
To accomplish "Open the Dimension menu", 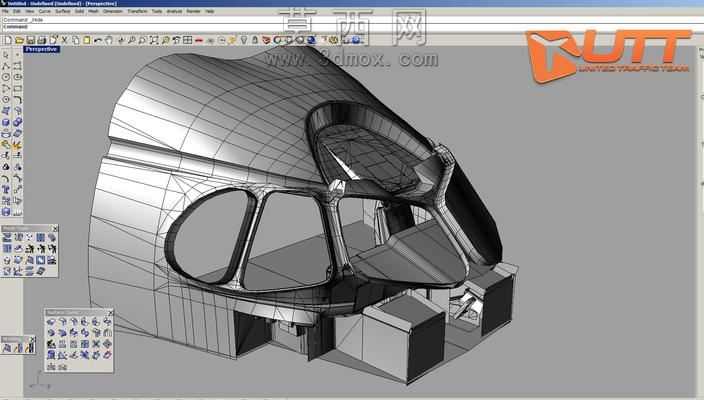I will (113, 11).
